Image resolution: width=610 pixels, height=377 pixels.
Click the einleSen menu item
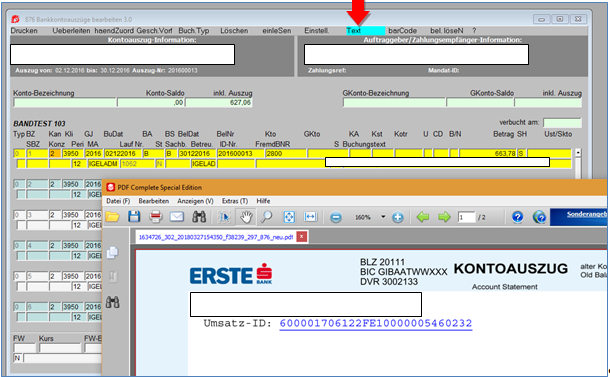277,30
